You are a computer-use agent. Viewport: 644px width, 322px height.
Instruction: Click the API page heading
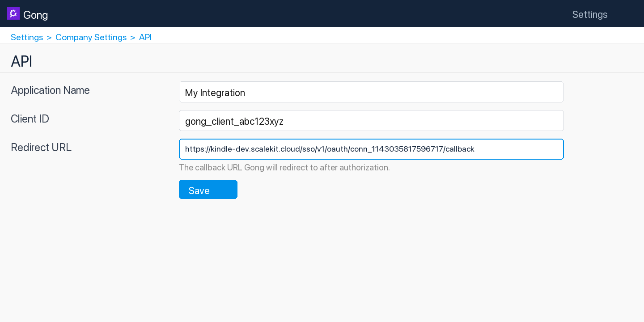pos(21,61)
